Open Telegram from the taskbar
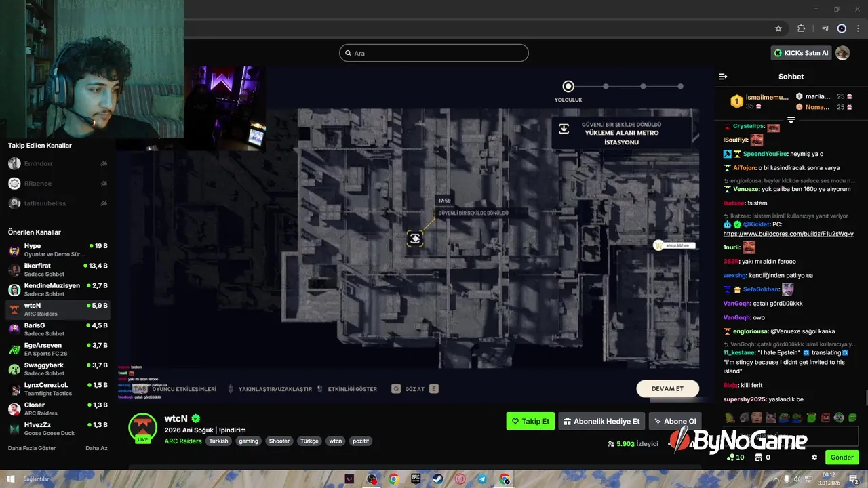 pos(481,479)
